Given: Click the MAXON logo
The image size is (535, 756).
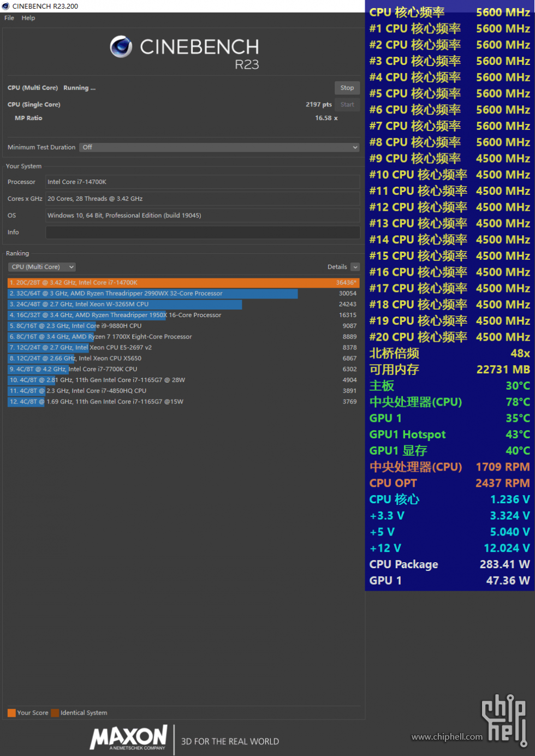Looking at the screenshot, I should tap(129, 737).
